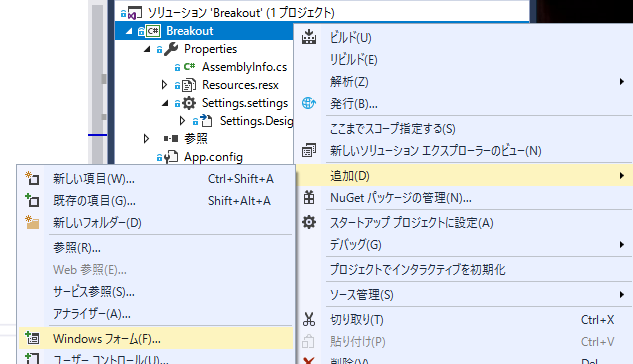Click the config file icon beside App.config
The image size is (633, 364).
tap(171, 157)
